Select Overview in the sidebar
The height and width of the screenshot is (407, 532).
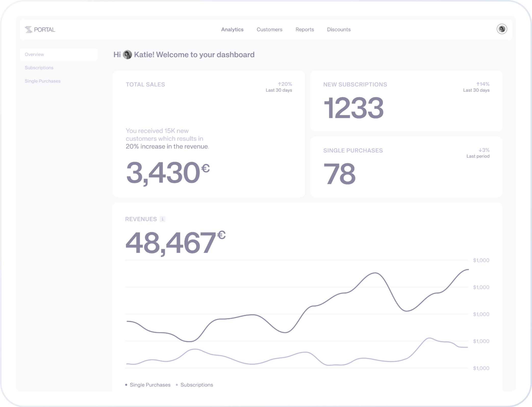(34, 54)
